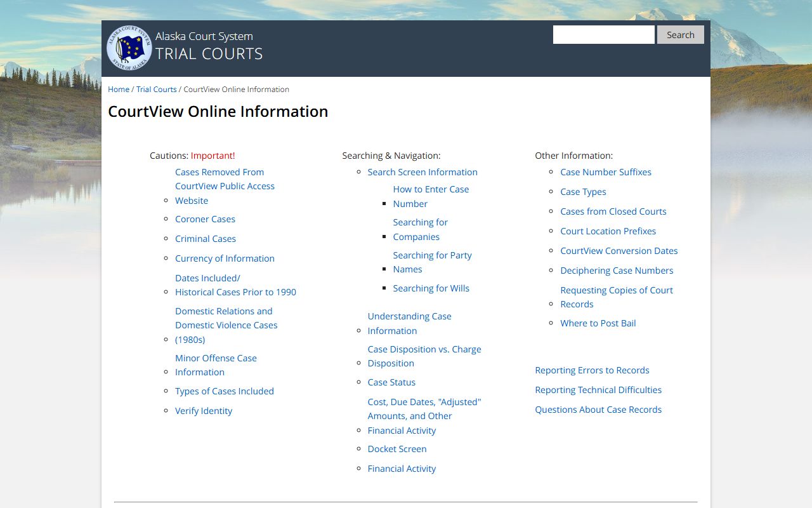This screenshot has height=508, width=812.
Task: Open Court Location Prefixes link
Action: click(608, 231)
